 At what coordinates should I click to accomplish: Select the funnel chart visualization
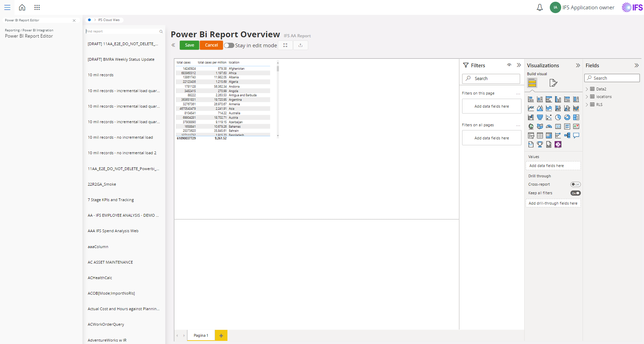click(x=540, y=117)
